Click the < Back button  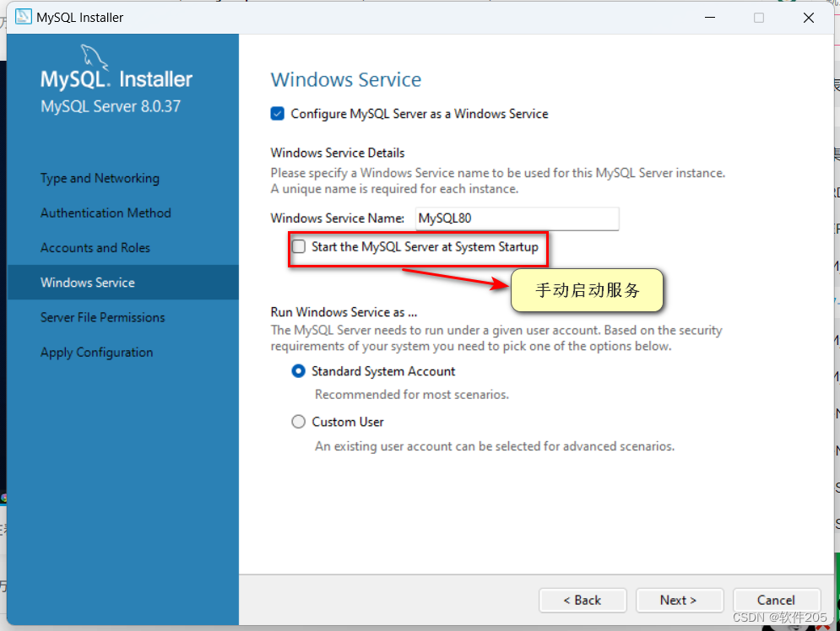pos(583,600)
